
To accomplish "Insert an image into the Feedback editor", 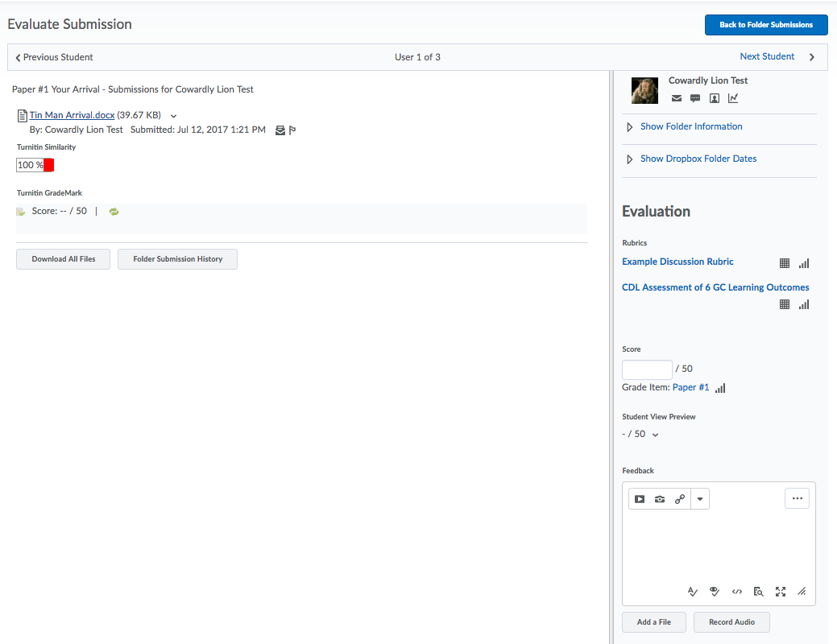I will (659, 498).
